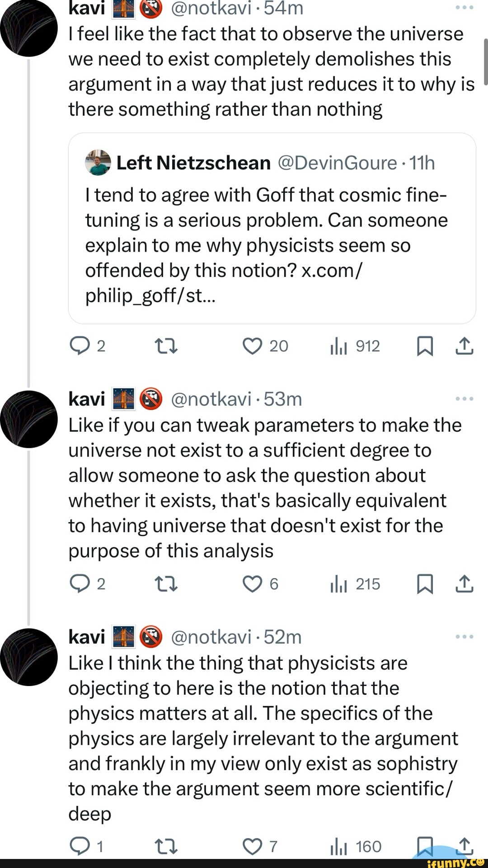488x868 pixels.
Task: Bookmark the 53m kavi tweet
Action: click(425, 584)
